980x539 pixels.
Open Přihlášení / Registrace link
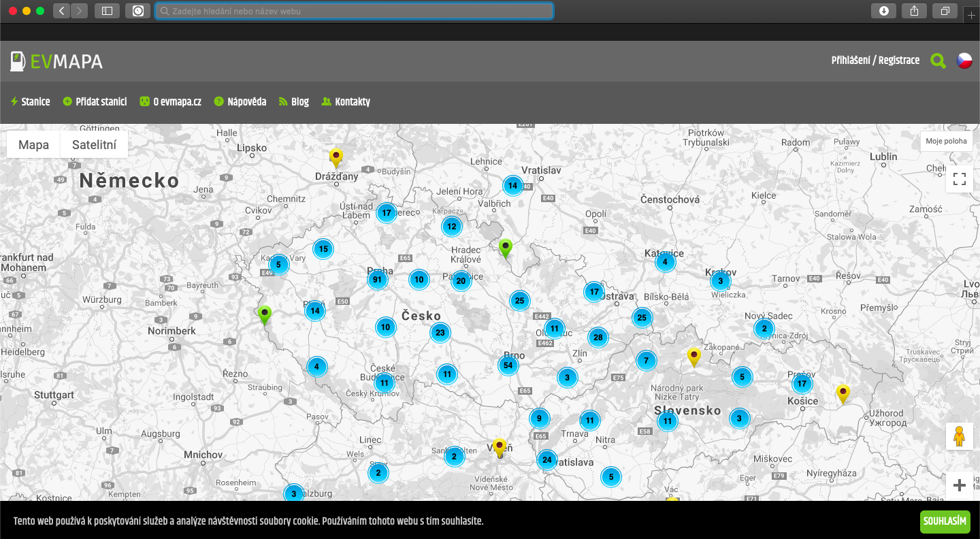875,61
